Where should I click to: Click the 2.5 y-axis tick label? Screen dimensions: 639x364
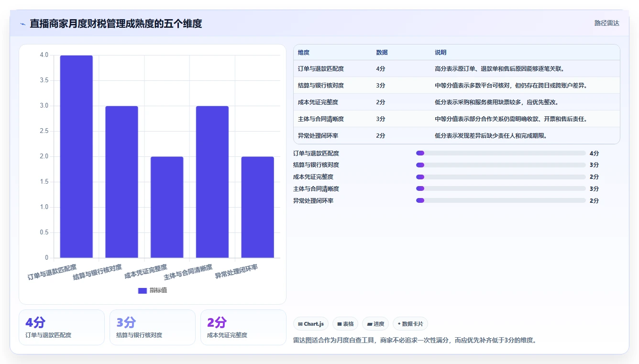[x=44, y=131]
